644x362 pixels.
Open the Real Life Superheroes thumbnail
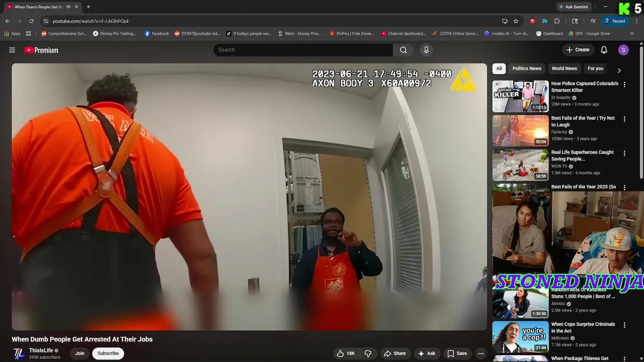[520, 164]
